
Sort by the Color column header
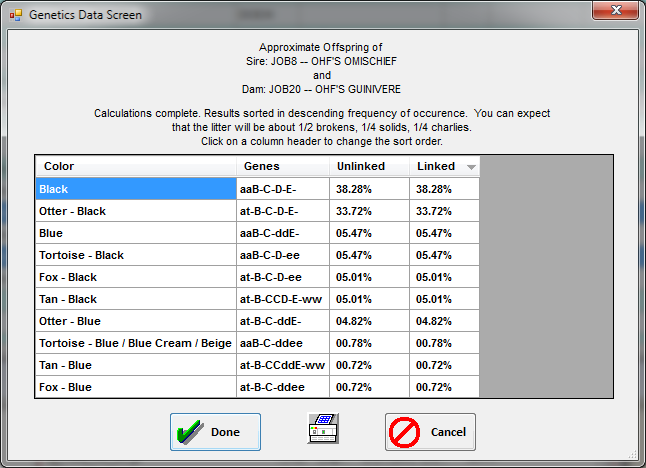point(136,166)
